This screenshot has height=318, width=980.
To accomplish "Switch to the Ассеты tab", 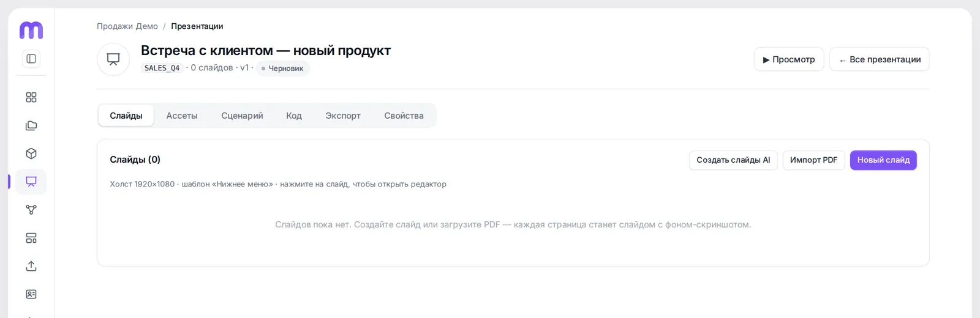I will tap(182, 116).
